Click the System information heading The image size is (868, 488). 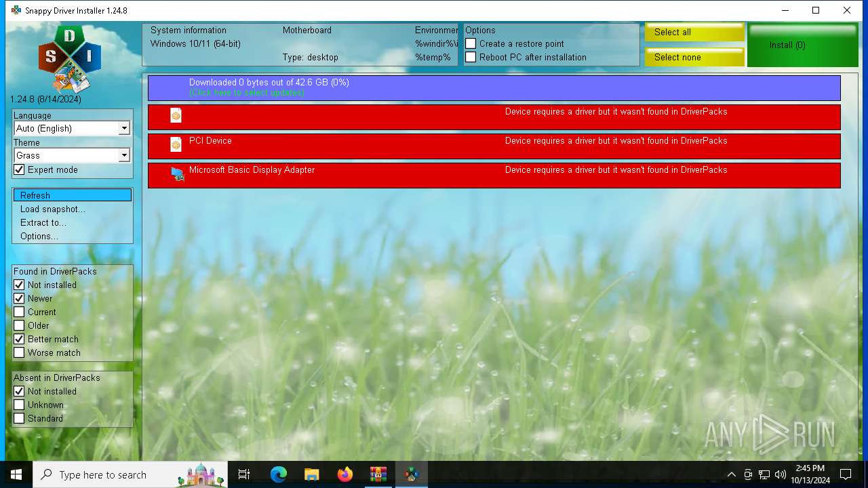pyautogui.click(x=189, y=30)
